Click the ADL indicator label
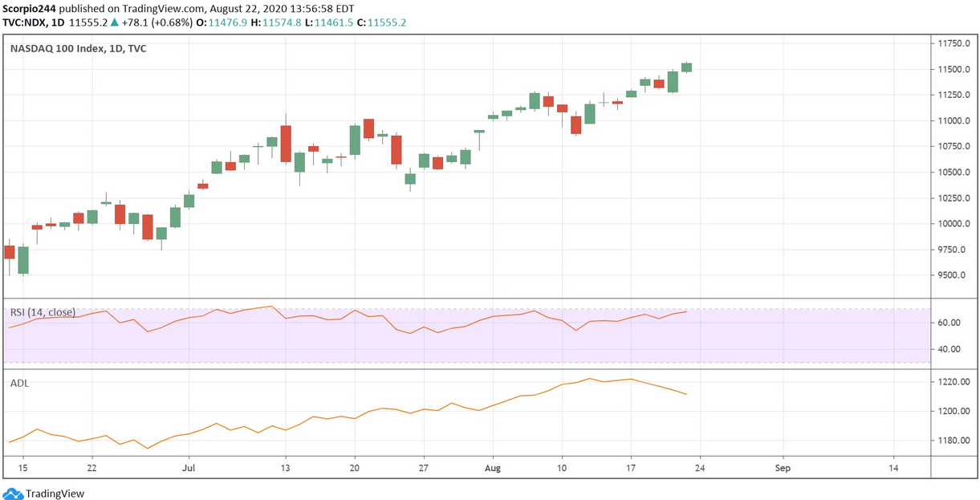The image size is (980, 500). (x=19, y=384)
